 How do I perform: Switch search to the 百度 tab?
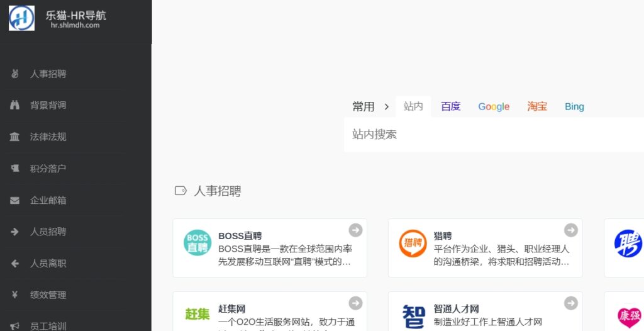pos(450,106)
